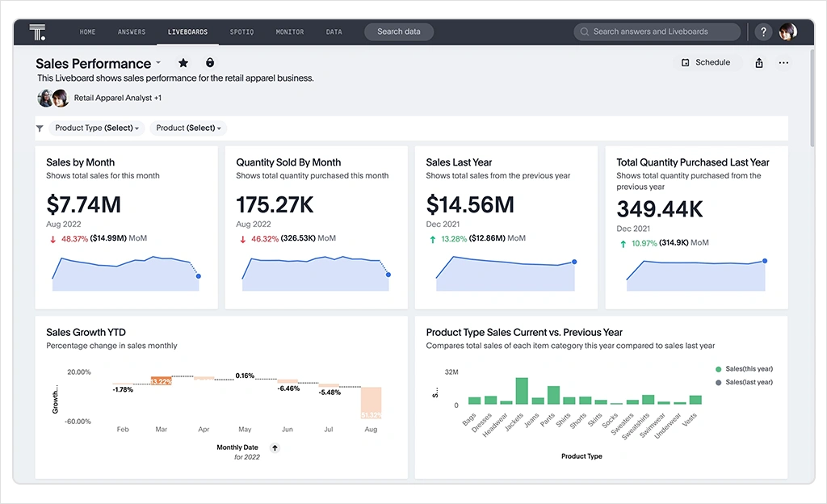Open the user profile avatar

(x=787, y=32)
